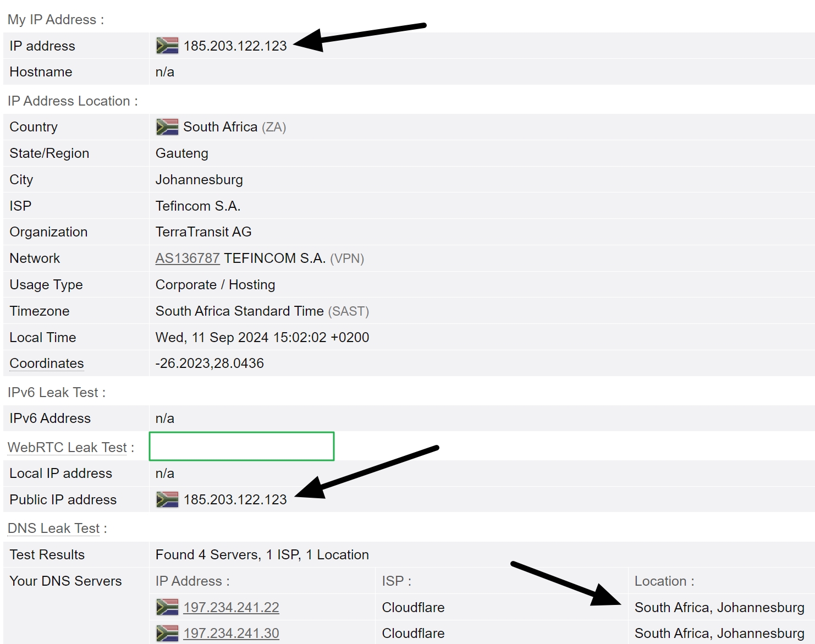Click the Cloudflare ISP entry
The height and width of the screenshot is (644, 815).
pos(413,607)
